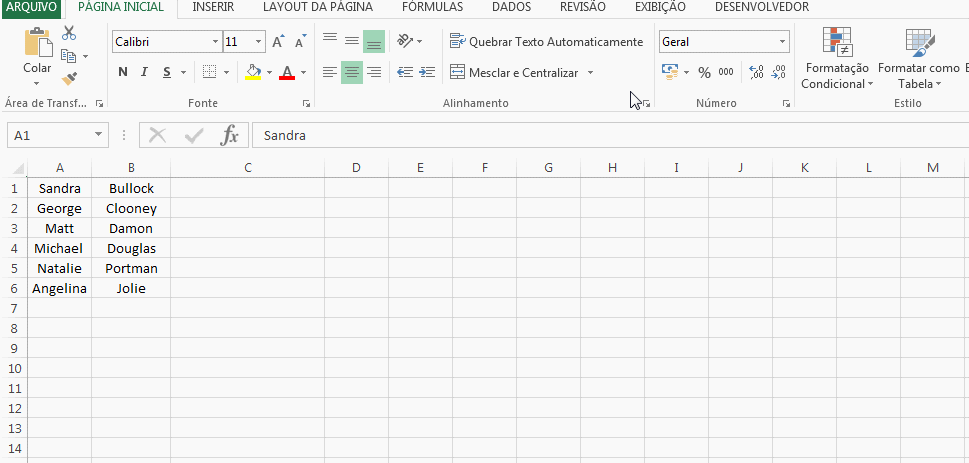Select cell containing Clooney
The image size is (969, 463).
click(x=131, y=208)
